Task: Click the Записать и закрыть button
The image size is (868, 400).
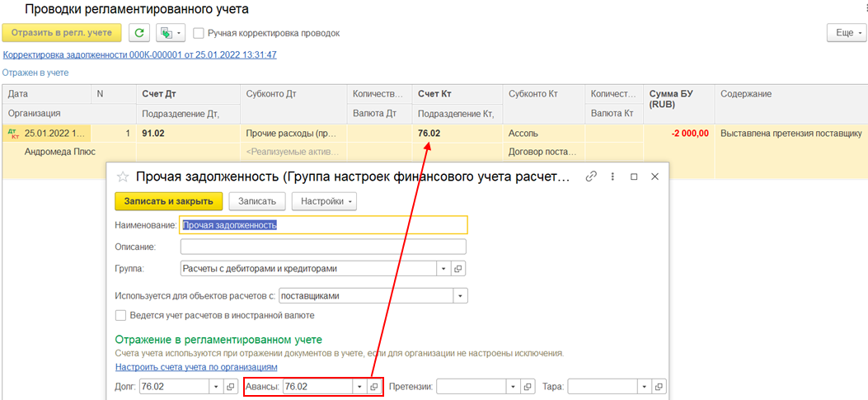Action: 169,201
